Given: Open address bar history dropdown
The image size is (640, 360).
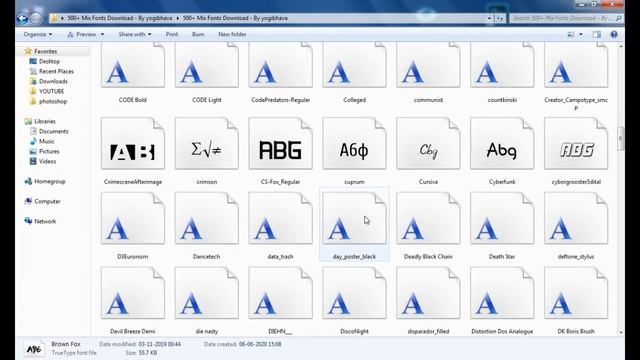Looking at the screenshot, I should pyautogui.click(x=489, y=18).
